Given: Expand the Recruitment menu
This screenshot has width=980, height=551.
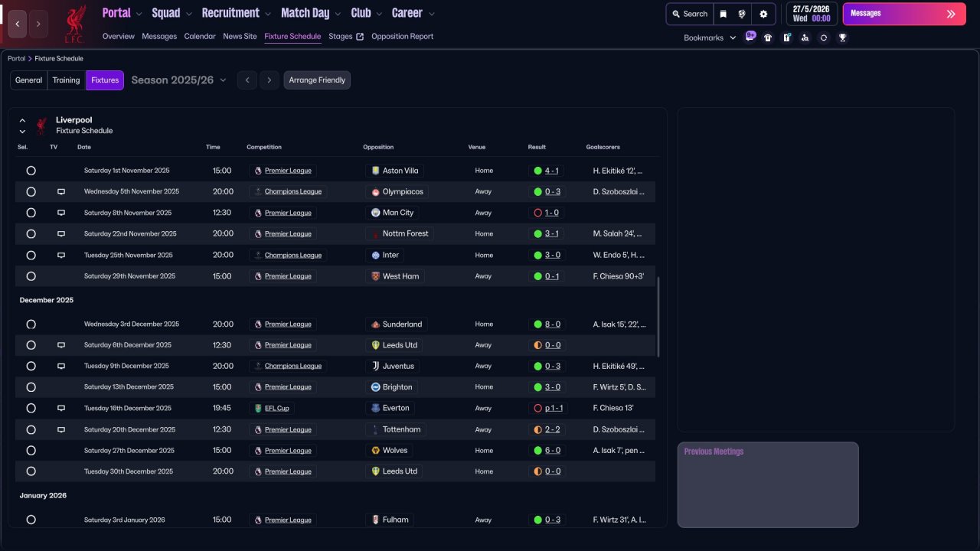Looking at the screenshot, I should [x=236, y=13].
